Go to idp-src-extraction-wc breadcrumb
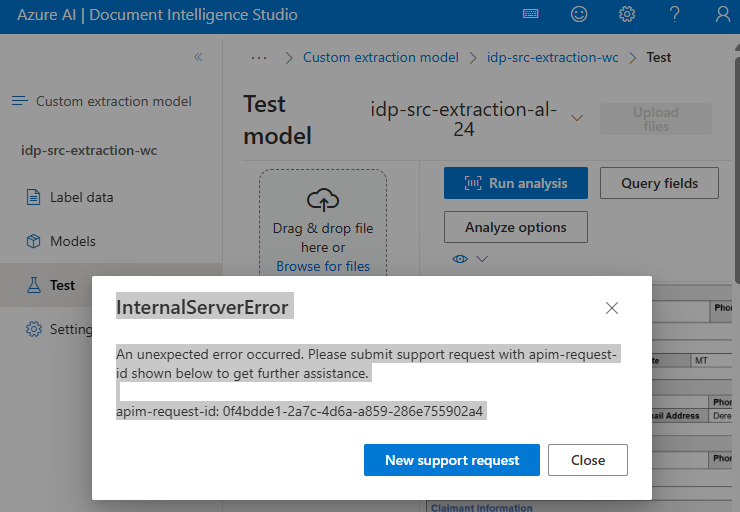740x512 pixels. click(552, 58)
